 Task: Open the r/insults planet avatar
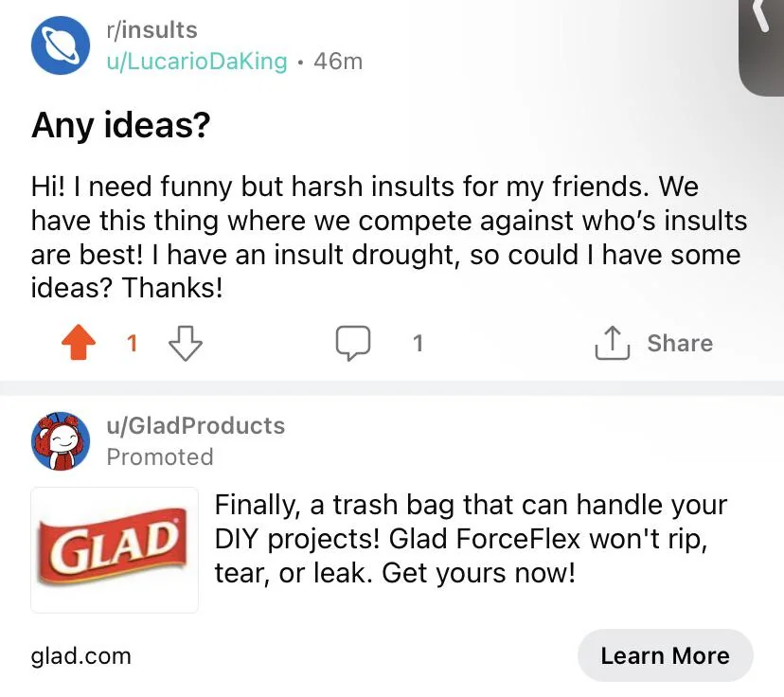61,45
